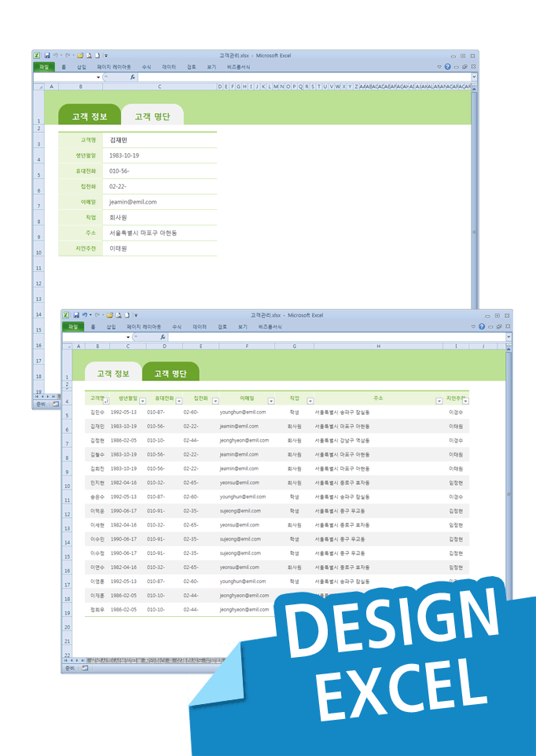Open 비즈폼서식 tab in the front window

(270, 326)
